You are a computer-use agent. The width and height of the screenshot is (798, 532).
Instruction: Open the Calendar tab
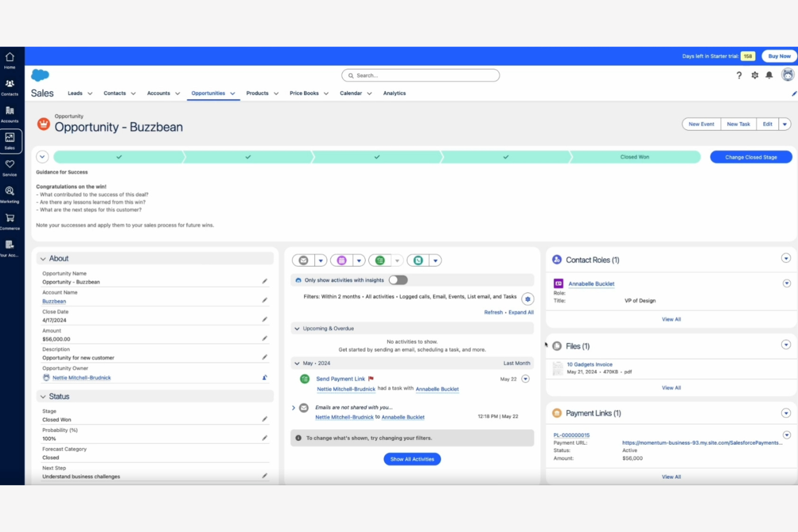(350, 93)
